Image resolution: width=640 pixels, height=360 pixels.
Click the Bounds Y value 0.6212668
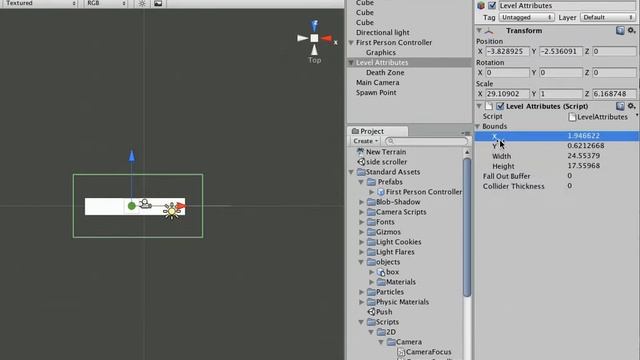(x=586, y=146)
